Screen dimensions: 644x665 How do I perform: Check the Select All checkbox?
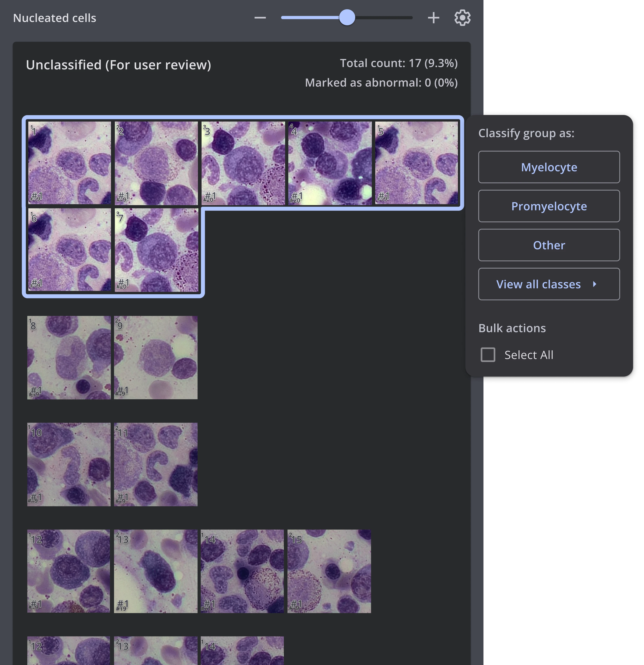(488, 355)
